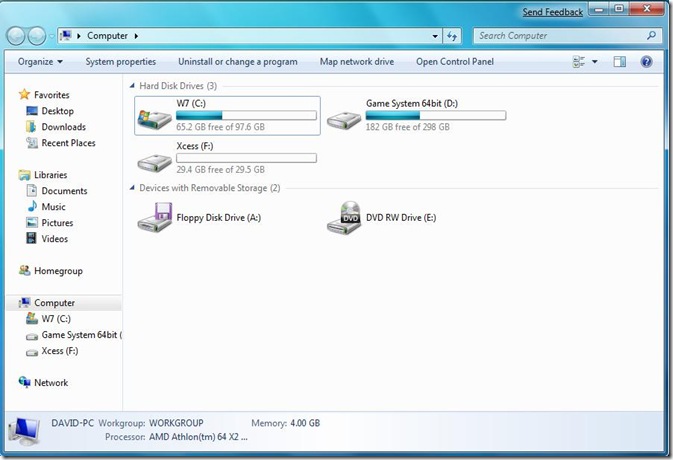Click the Game System 64bit (D:) capacity bar

436,115
